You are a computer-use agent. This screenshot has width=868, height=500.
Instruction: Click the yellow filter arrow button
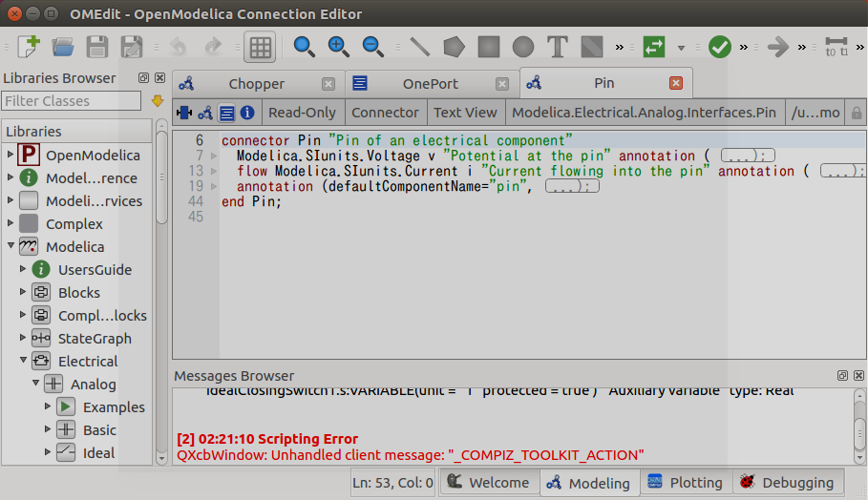click(158, 100)
